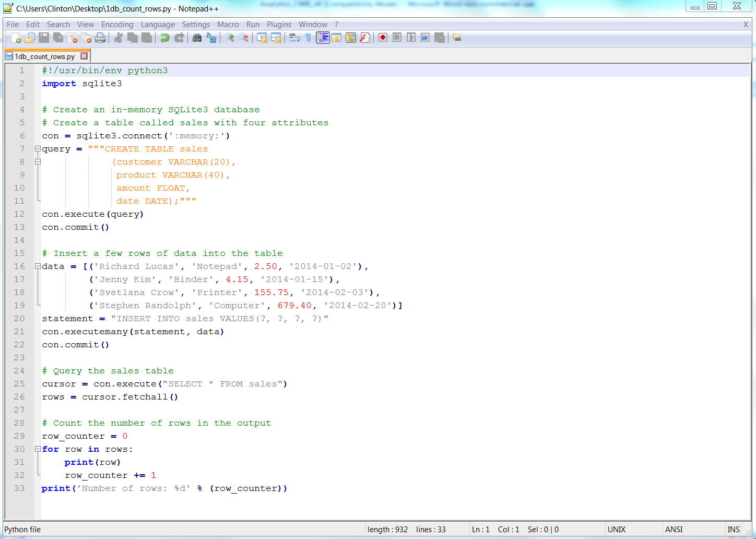Viewport: 756px width, 539px height.
Task: Toggle word wrap
Action: pos(294,37)
